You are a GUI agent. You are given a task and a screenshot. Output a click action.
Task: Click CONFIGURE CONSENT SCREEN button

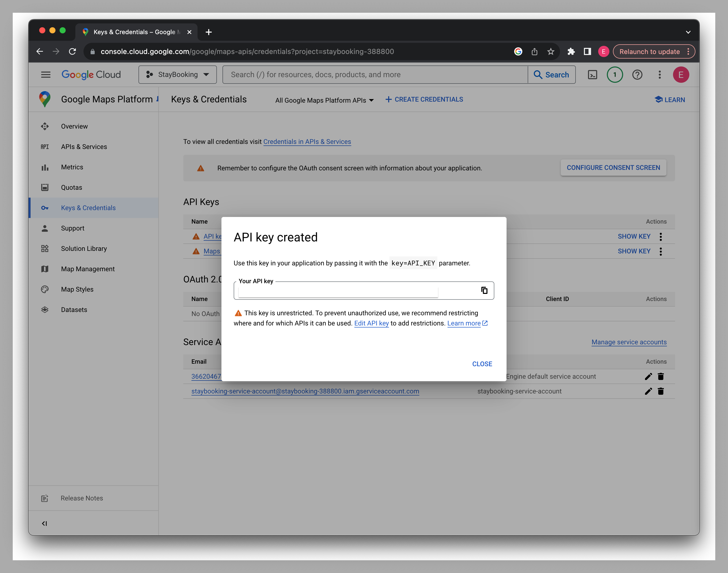(x=613, y=167)
